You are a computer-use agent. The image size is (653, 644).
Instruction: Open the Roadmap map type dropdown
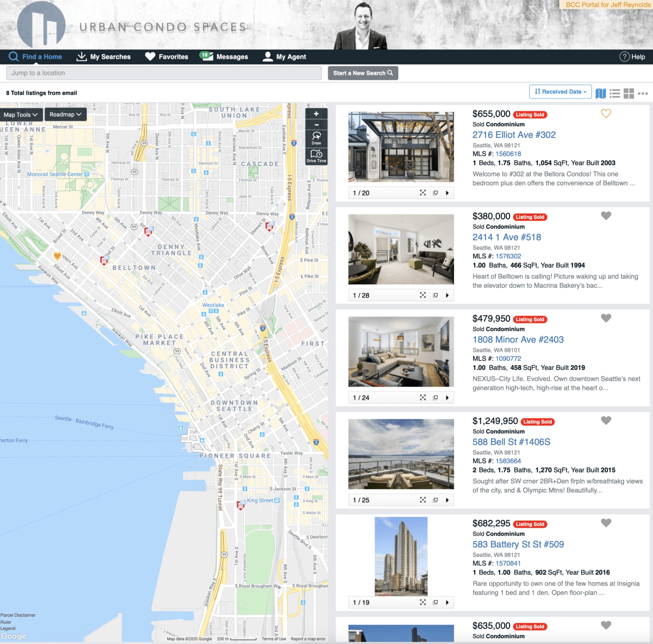[x=65, y=114]
